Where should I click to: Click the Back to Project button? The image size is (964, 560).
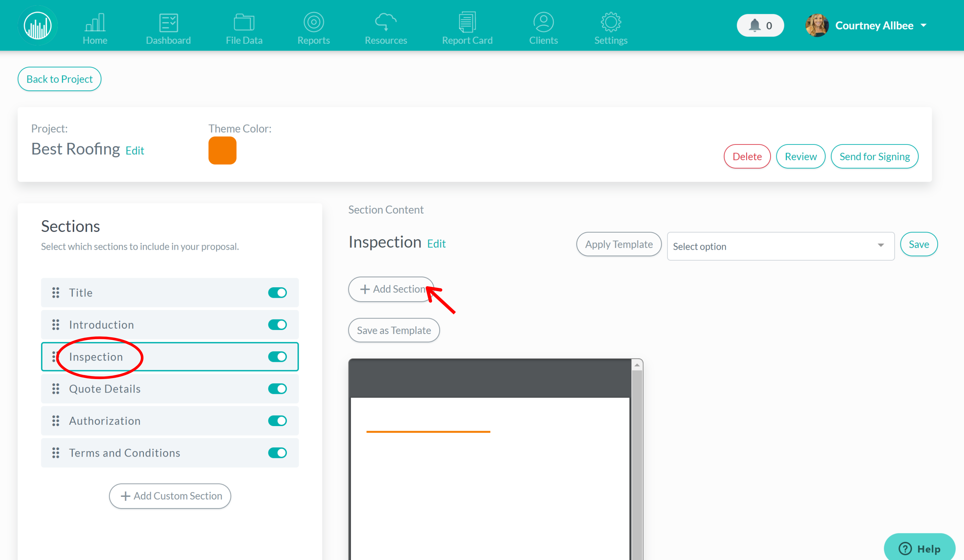point(59,79)
